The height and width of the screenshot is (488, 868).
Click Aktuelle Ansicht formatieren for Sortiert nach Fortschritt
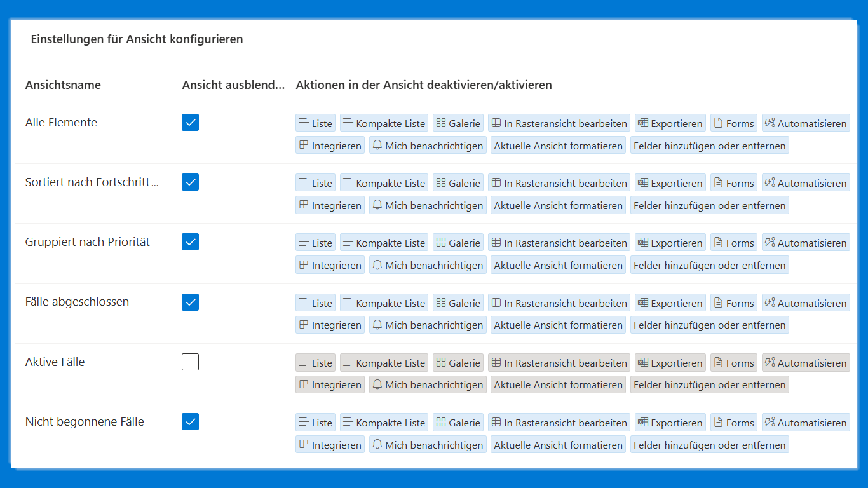[558, 205]
